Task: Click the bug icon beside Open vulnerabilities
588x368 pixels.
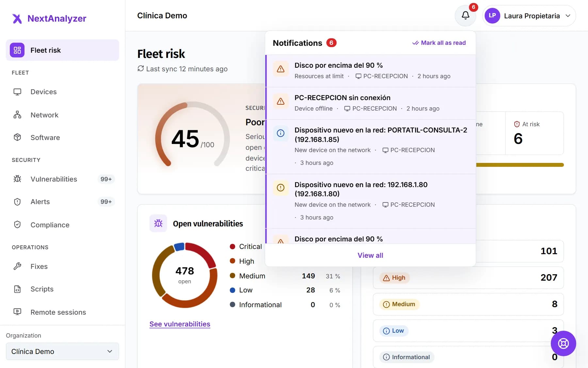Action: tap(158, 223)
